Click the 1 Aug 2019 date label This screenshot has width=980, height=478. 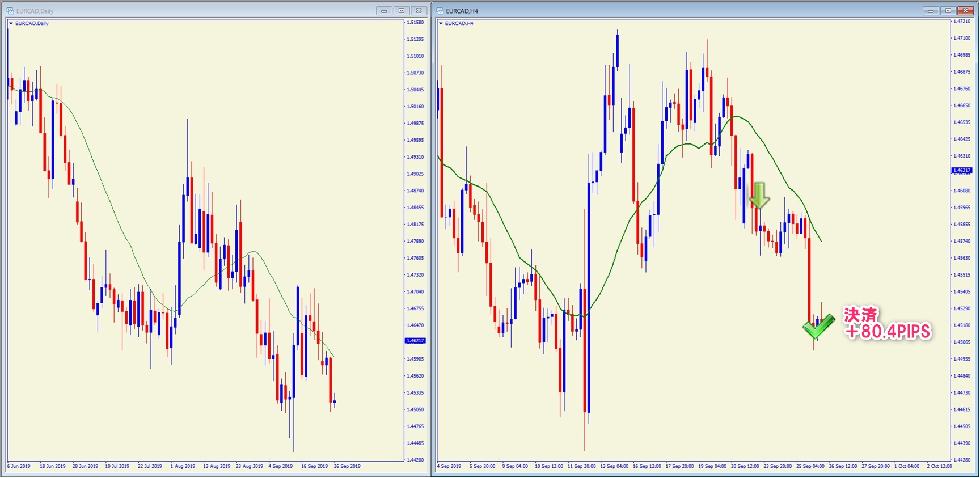(183, 466)
